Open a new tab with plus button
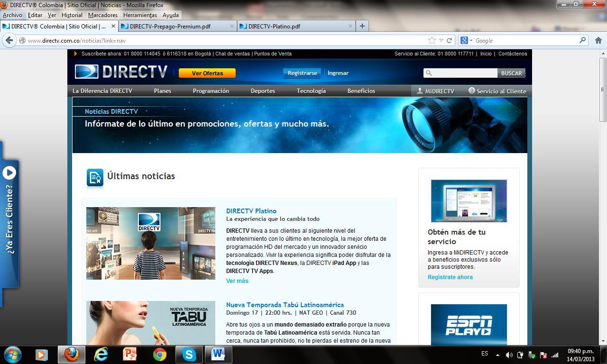The image size is (607, 364). pyautogui.click(x=362, y=26)
